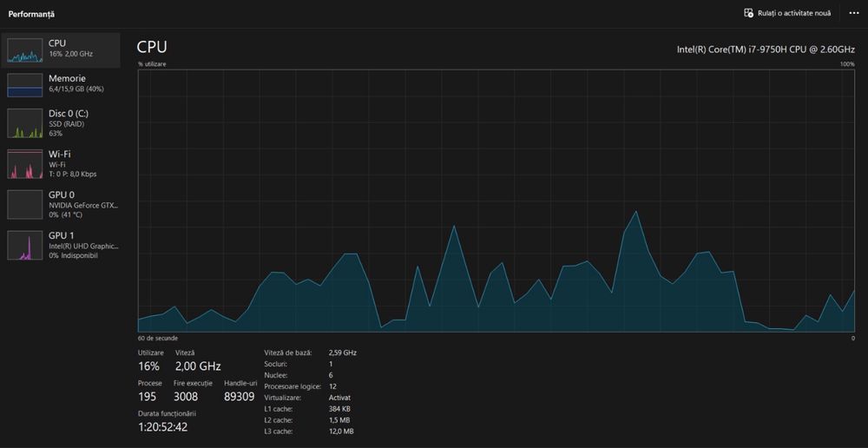Image resolution: width=868 pixels, height=448 pixels.
Task: Click the Memorie mini graph thumbnail
Action: (25, 85)
